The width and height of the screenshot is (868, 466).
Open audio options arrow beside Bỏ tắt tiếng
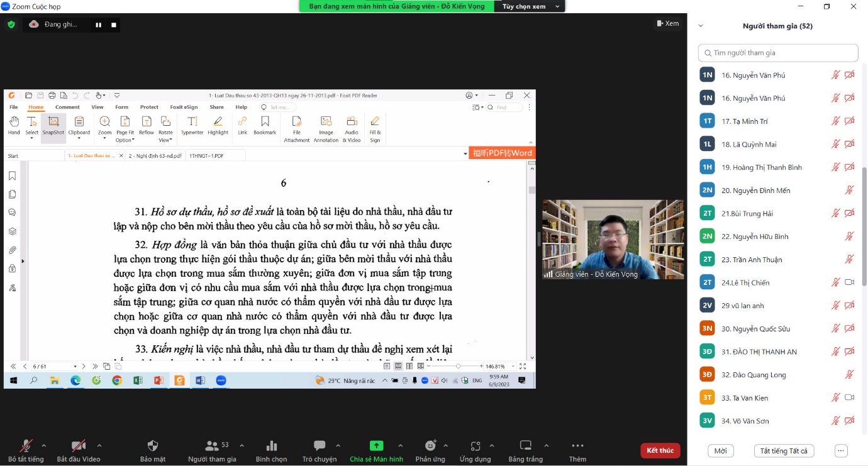point(43,445)
